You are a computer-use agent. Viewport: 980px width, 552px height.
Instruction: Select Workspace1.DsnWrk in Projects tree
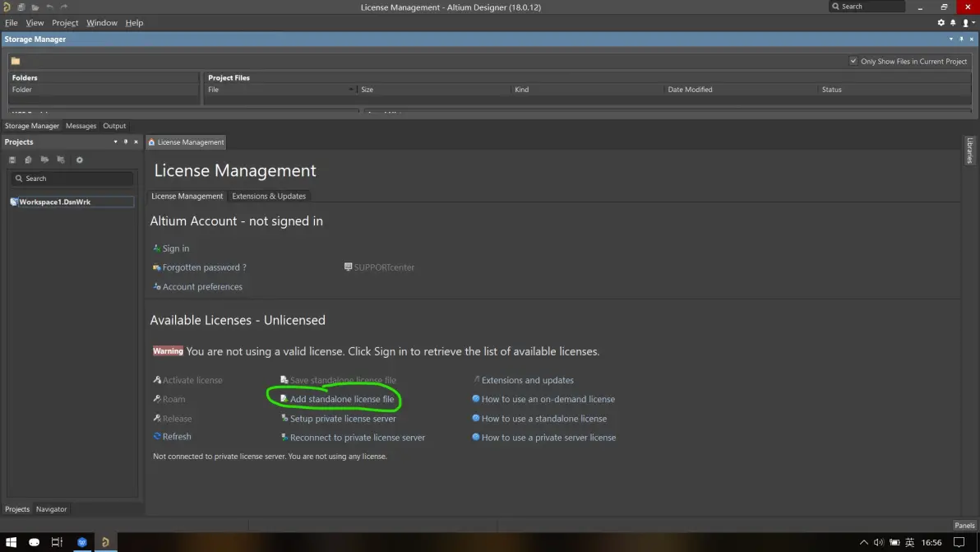click(54, 202)
